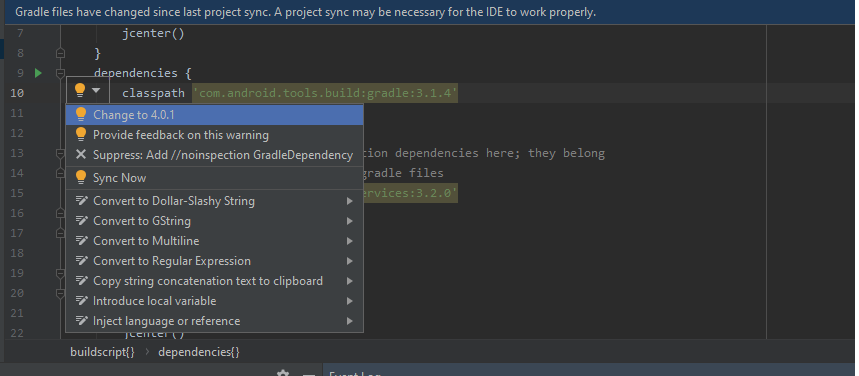The image size is (859, 376).
Task: Expand submenu arrow for Convert to Regular Expression
Action: [x=350, y=261]
